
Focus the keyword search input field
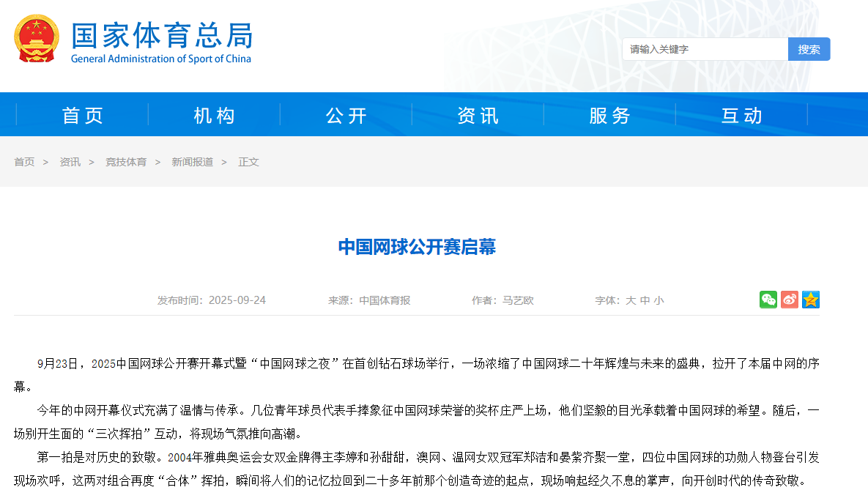[x=705, y=49]
